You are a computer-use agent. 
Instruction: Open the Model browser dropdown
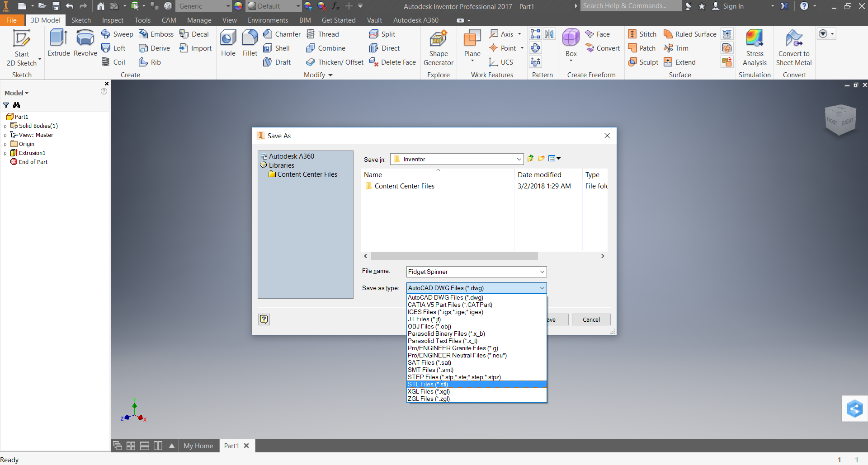[x=17, y=93]
